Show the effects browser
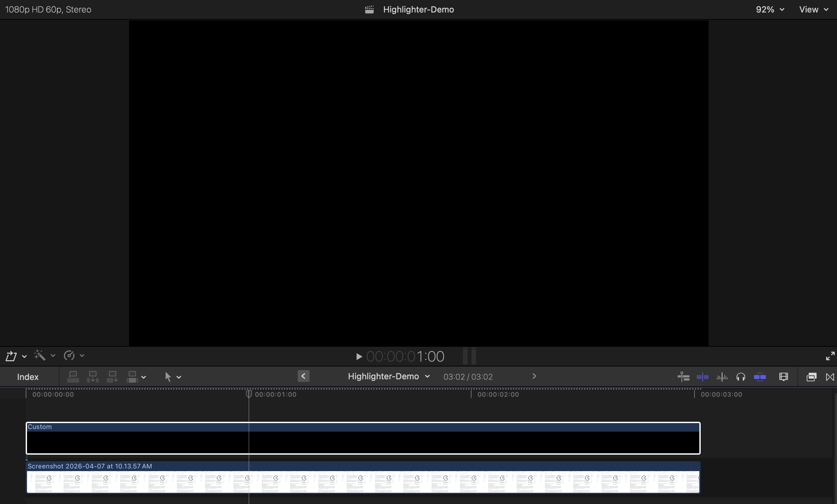The image size is (837, 504). coord(811,377)
